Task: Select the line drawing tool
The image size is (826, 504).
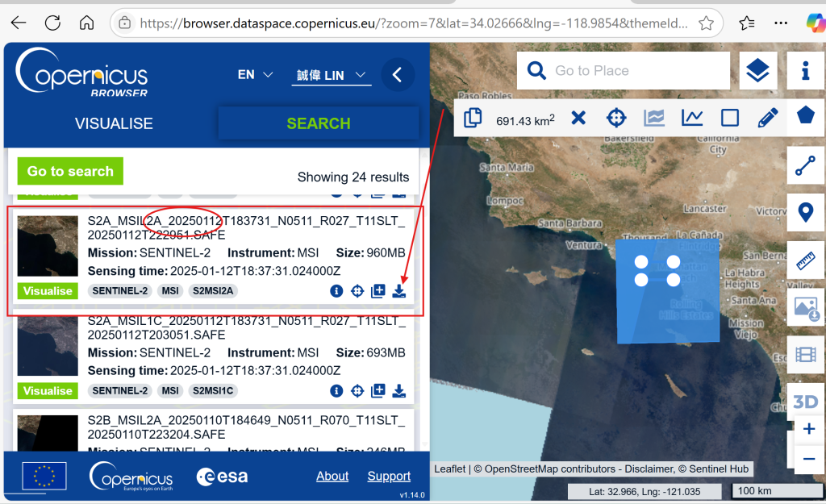Action: point(806,165)
